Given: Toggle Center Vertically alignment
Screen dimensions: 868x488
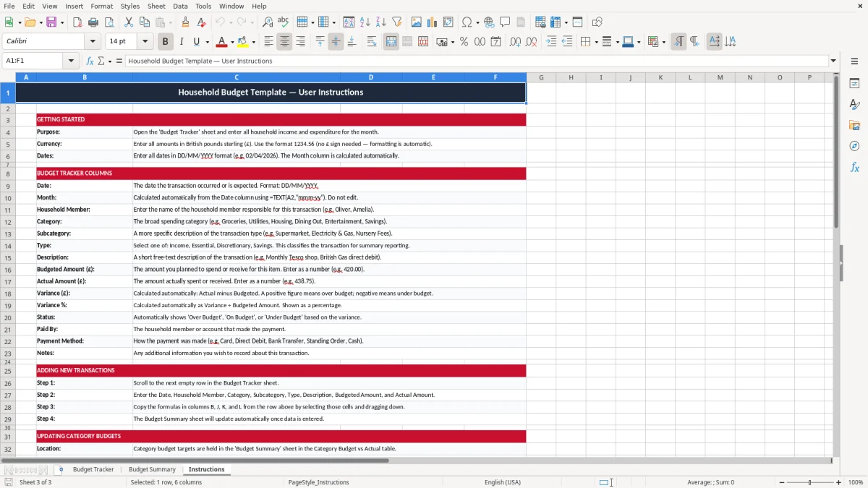Looking at the screenshot, I should (336, 42).
